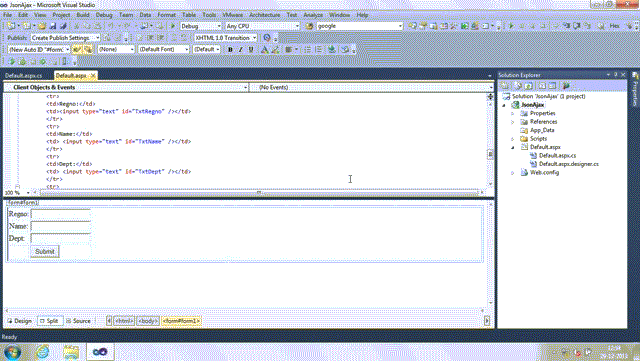Select the <form#form1> tag breadcrumb
This screenshot has height=361, width=640.
pos(181,321)
